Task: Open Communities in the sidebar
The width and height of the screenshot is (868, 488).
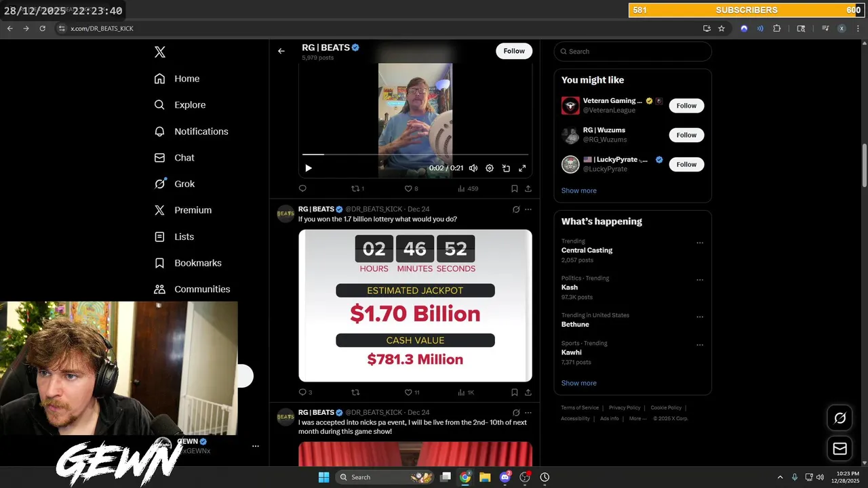Action: point(192,289)
